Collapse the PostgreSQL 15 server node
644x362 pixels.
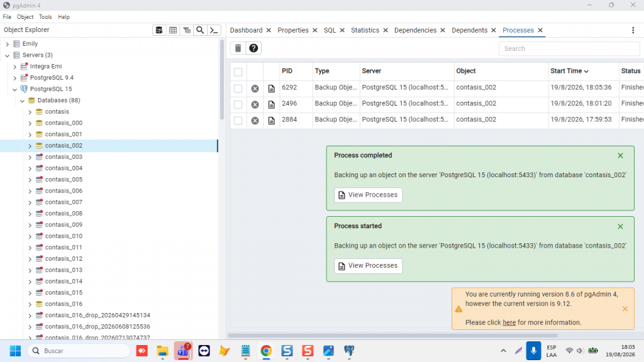(15, 89)
